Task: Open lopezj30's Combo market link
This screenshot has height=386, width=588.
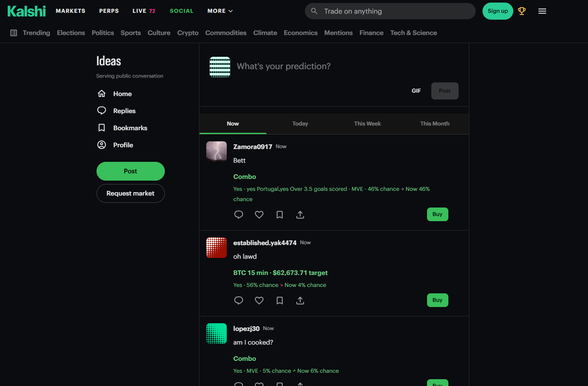Action: pyautogui.click(x=245, y=359)
